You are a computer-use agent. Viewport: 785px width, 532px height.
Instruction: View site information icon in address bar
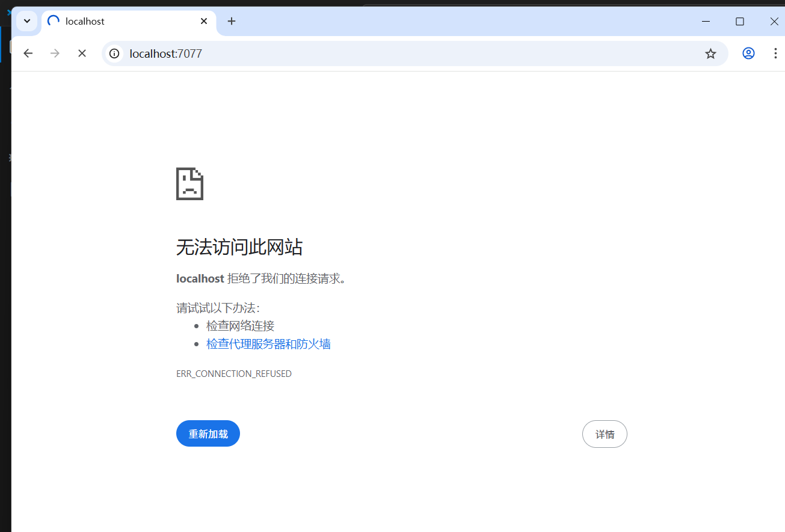tap(114, 54)
